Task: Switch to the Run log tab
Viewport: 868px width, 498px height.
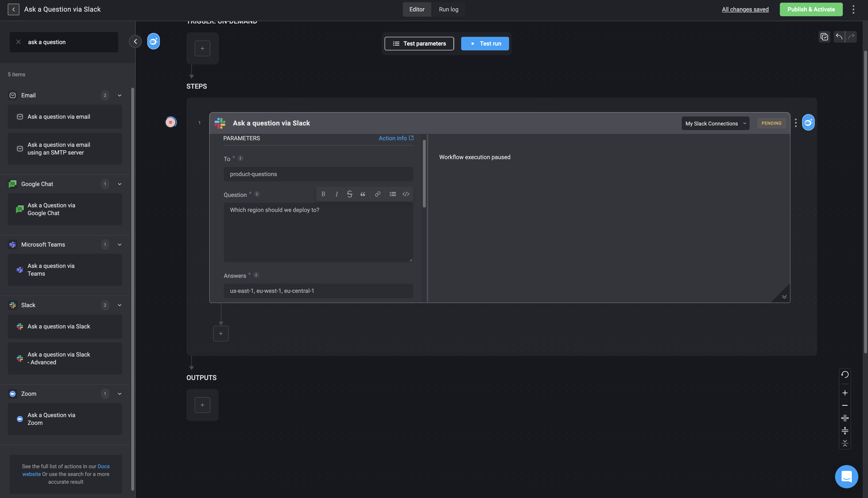Action: 448,9
